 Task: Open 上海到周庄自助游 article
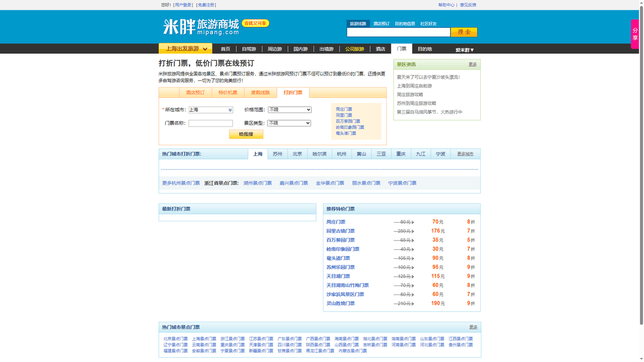point(415,86)
